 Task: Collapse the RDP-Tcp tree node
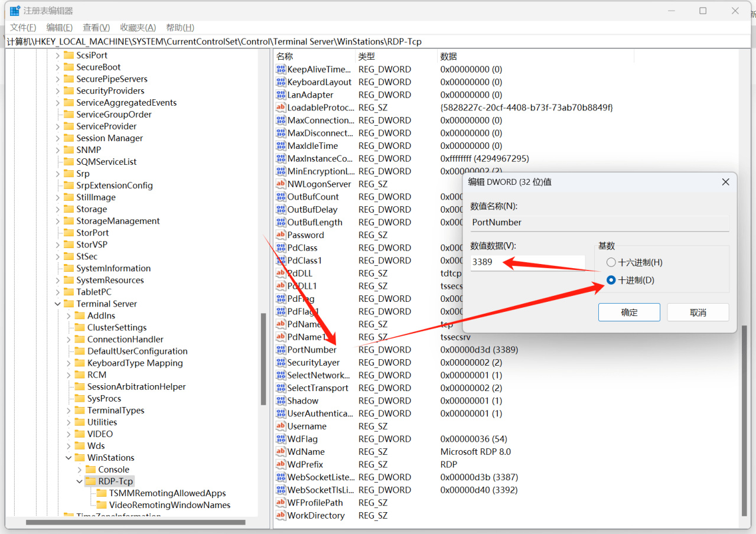coord(80,481)
